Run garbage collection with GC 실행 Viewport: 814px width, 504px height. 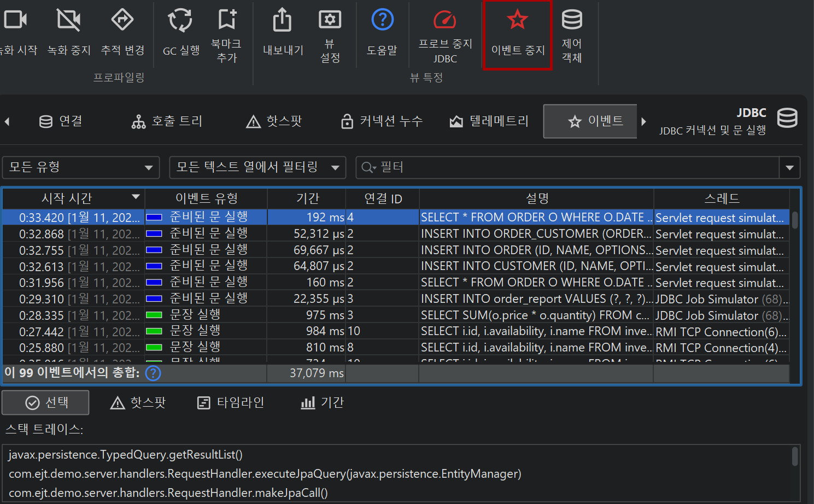[180, 21]
